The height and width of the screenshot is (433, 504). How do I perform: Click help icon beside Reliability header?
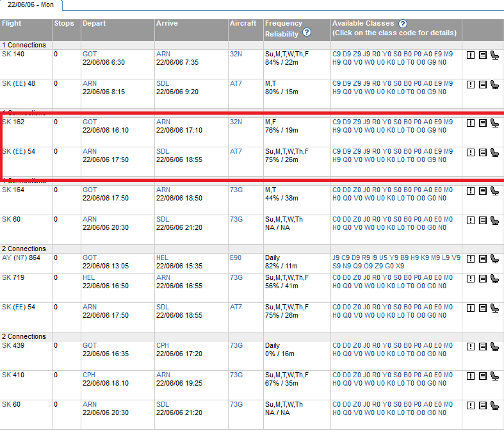coord(307,32)
